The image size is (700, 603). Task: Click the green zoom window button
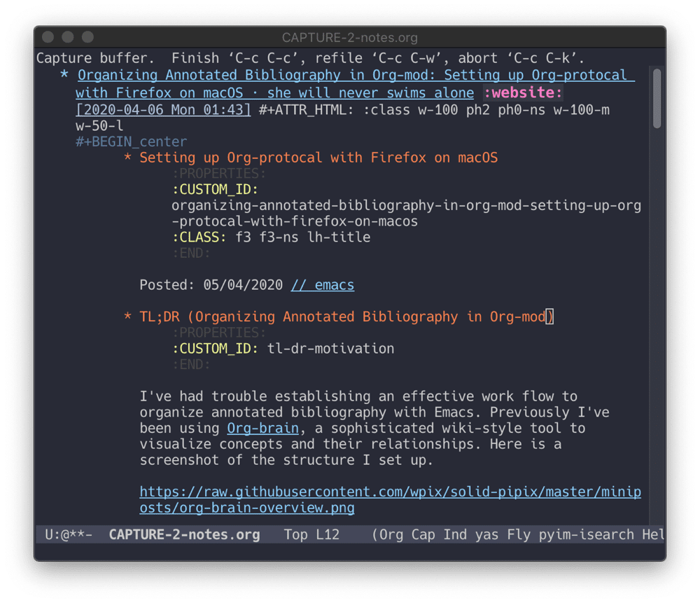tap(87, 37)
